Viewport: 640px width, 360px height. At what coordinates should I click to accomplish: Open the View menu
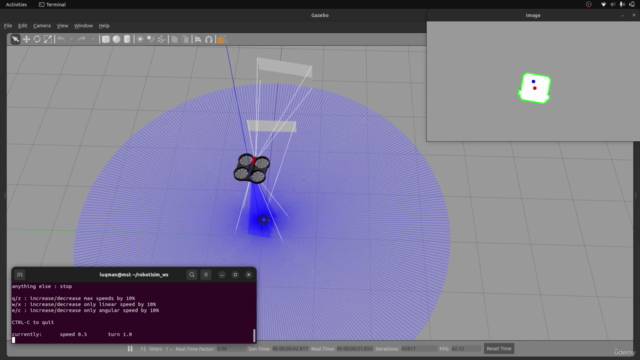tap(62, 26)
